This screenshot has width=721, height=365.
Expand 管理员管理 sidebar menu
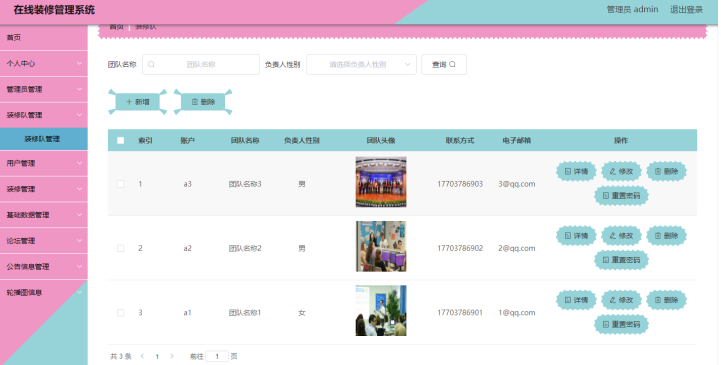[x=44, y=89]
